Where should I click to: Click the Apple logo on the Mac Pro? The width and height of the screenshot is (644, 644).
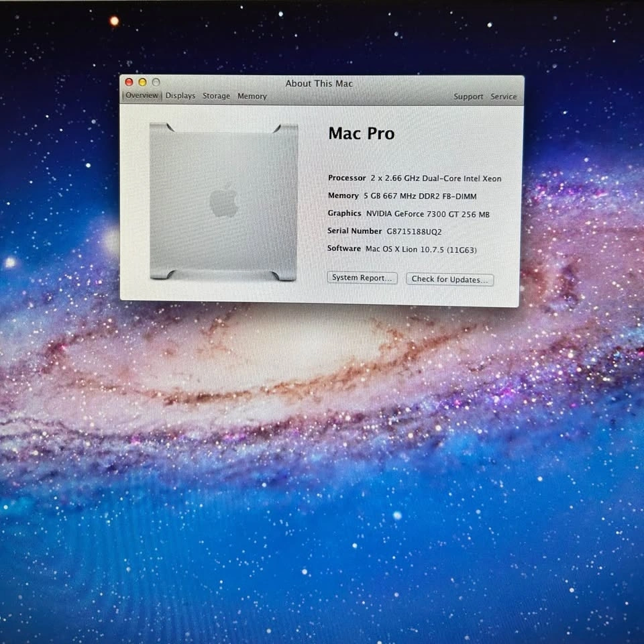224,200
